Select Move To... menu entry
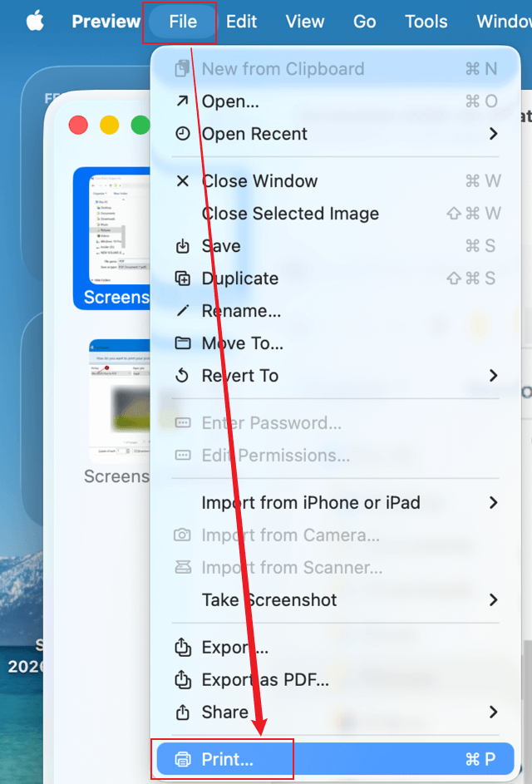Image resolution: width=532 pixels, height=784 pixels. (x=336, y=343)
